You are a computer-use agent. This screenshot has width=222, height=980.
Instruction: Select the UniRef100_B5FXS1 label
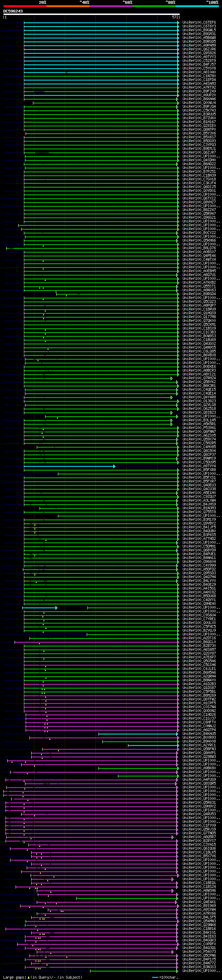[x=199, y=477]
